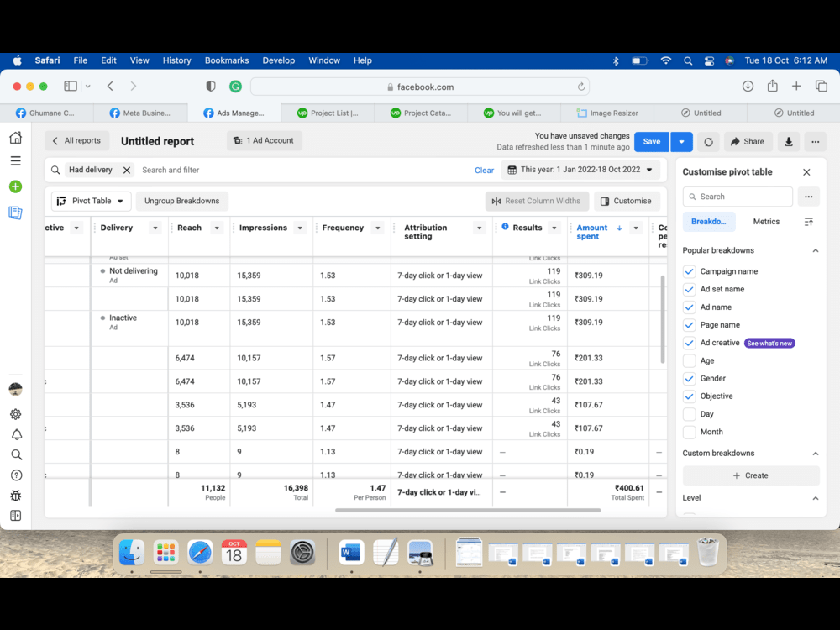Go back to All reports
Screen dimensions: 840x630
tap(76, 141)
